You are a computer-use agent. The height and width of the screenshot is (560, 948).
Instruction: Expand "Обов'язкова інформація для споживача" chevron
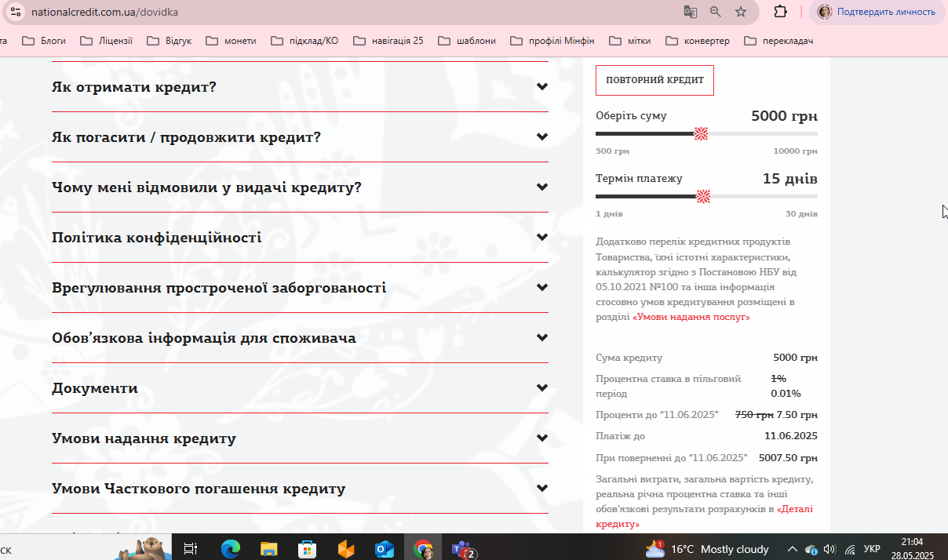[541, 338]
